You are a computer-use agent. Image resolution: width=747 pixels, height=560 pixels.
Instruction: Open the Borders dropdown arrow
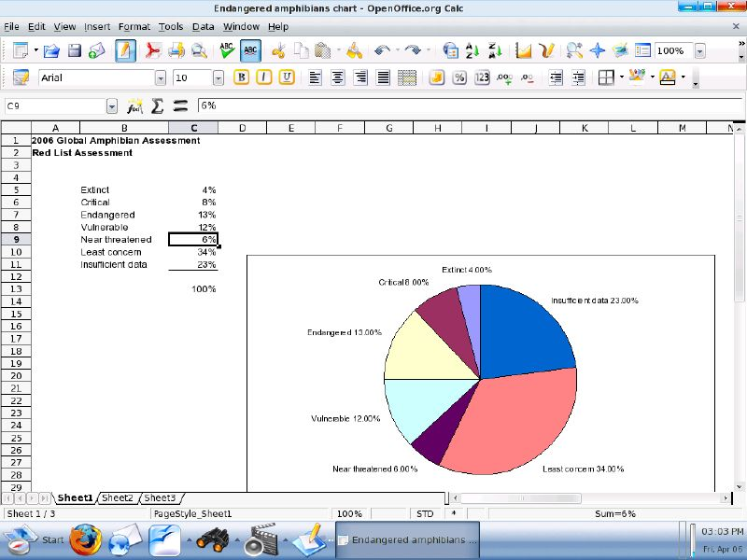click(x=622, y=77)
